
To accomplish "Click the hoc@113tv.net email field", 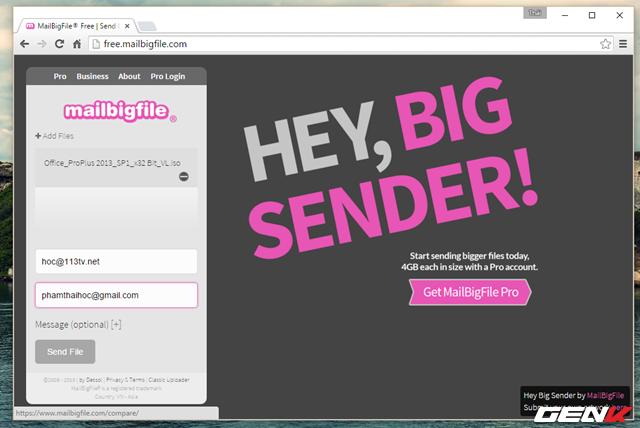I will coord(116,262).
